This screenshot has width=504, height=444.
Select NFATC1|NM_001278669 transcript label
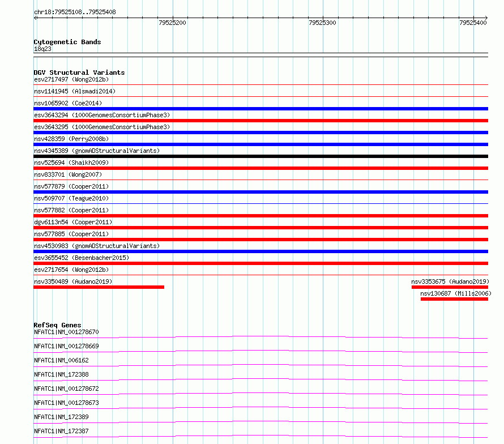66,346
